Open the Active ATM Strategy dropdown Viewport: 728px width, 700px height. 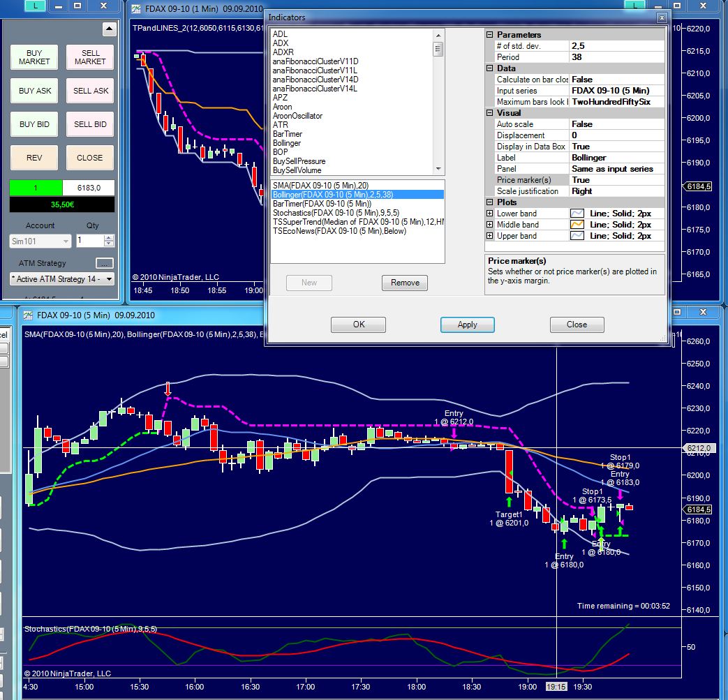click(61, 279)
